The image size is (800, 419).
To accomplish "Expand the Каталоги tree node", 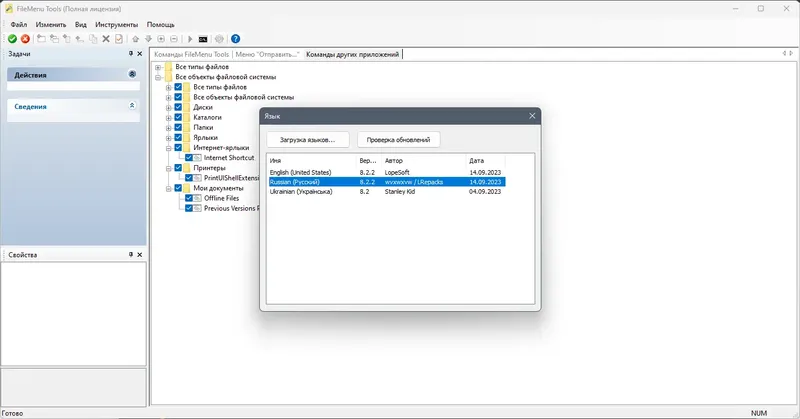I will click(x=168, y=118).
